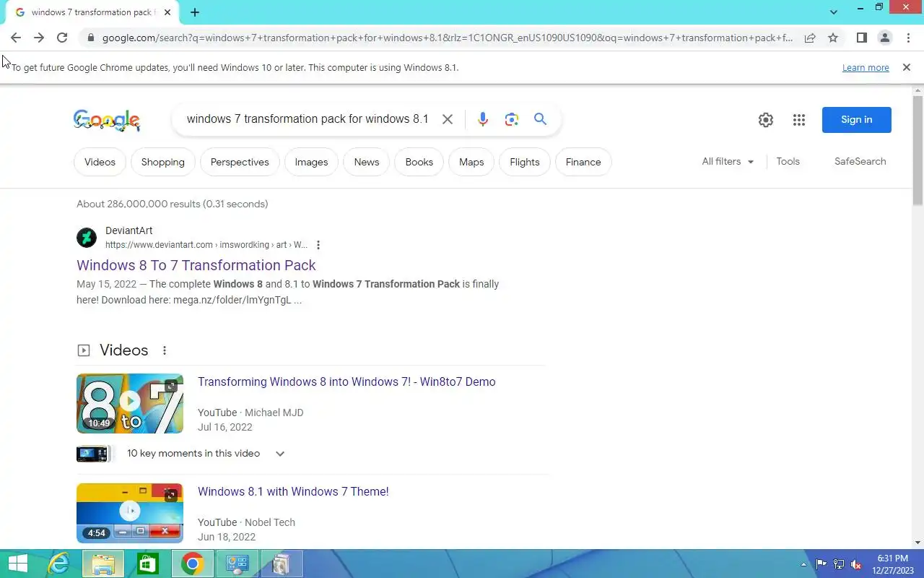Filter results by Books

click(419, 162)
